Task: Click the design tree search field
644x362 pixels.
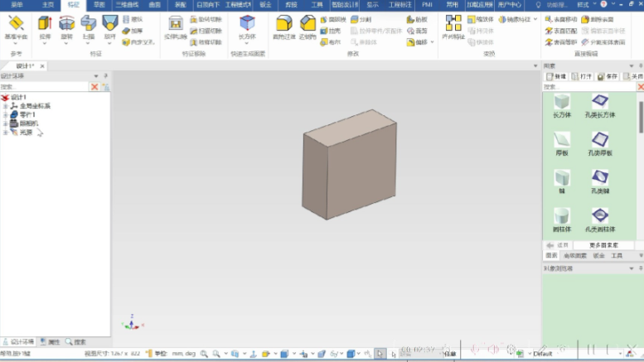Action: 43,86
